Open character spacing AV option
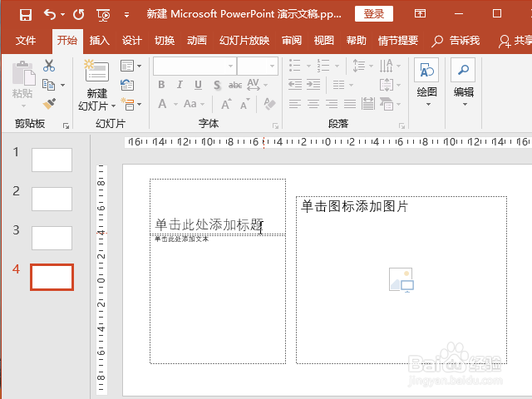Screen dimensions: 532x399 [x=257, y=85]
